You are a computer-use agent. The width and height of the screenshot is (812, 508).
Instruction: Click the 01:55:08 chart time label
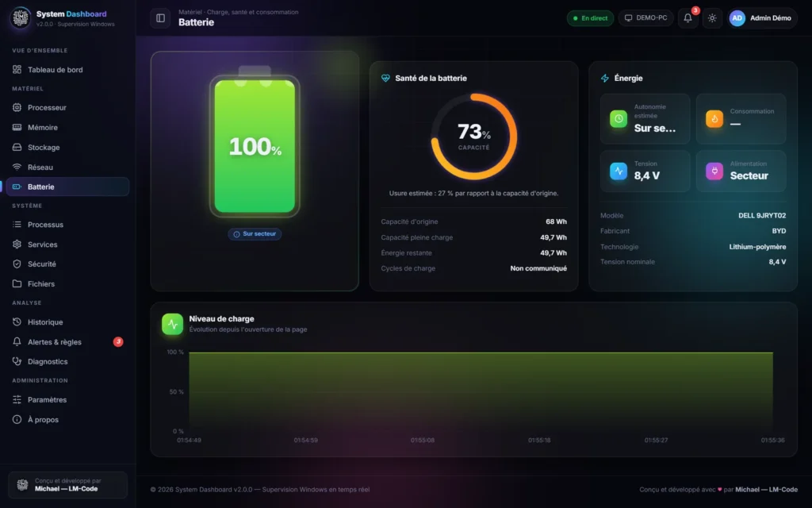pos(423,440)
